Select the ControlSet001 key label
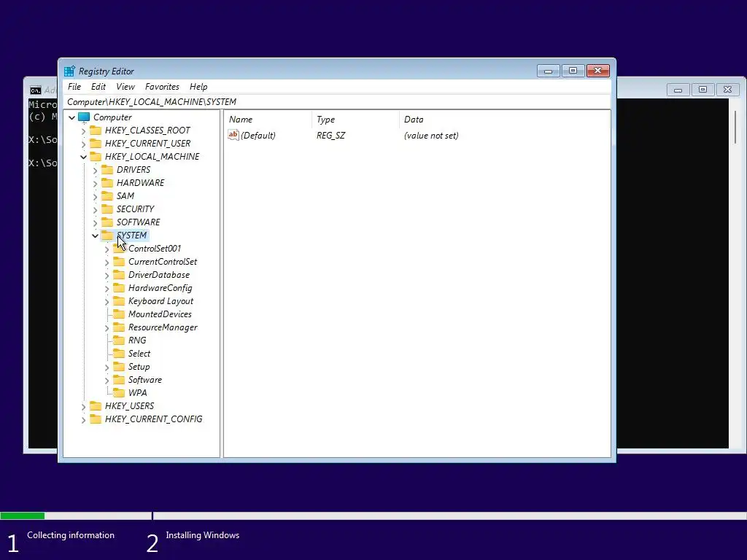The image size is (747, 560). point(155,249)
